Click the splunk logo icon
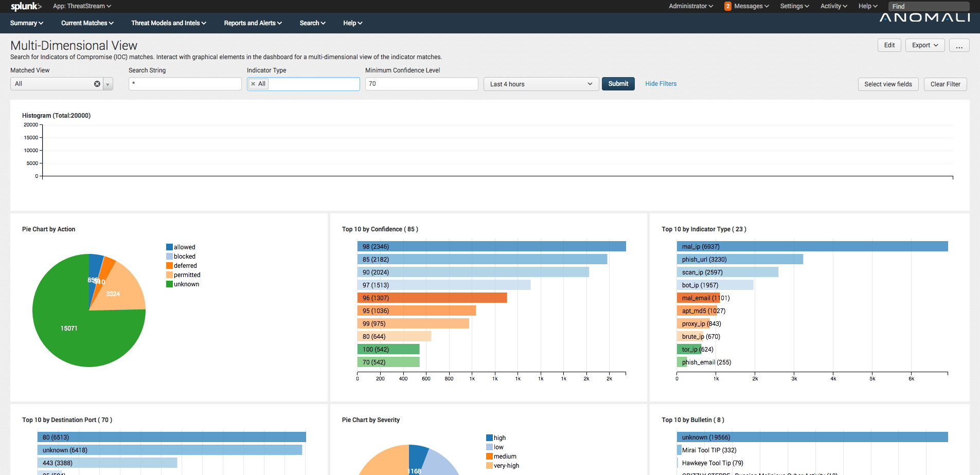Image resolution: width=980 pixels, height=475 pixels. pyautogui.click(x=24, y=6)
